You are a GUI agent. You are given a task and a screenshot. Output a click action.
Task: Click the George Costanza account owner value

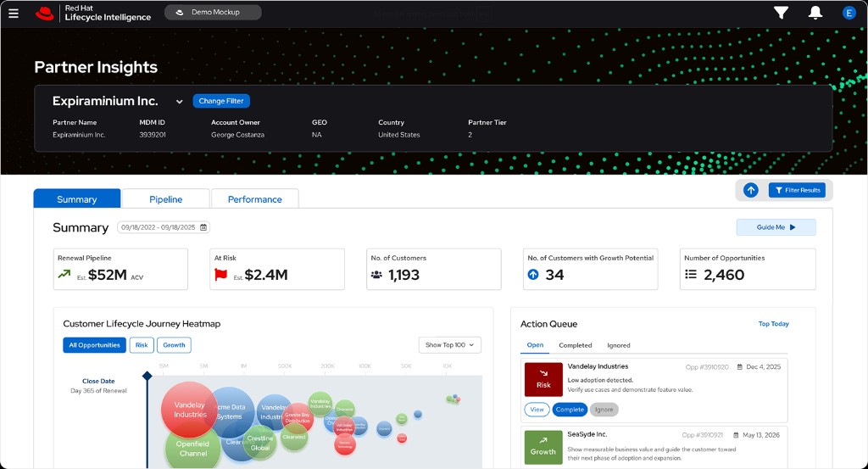coord(237,135)
